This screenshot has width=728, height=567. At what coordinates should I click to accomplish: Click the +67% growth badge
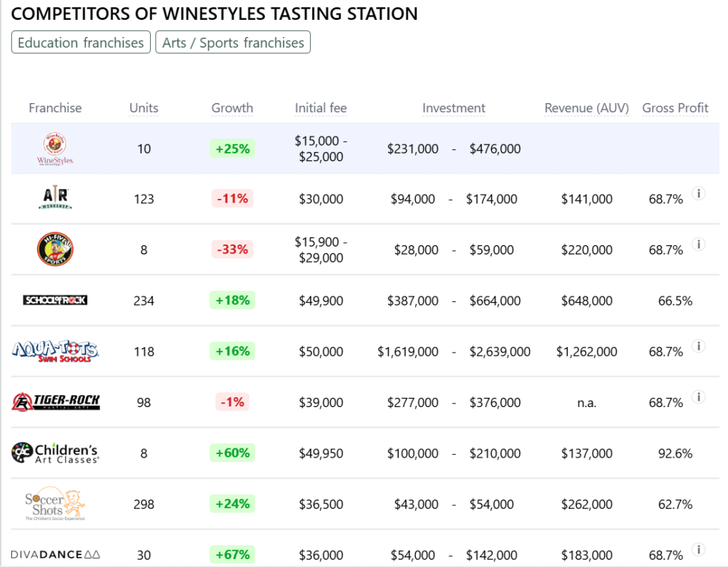(232, 554)
